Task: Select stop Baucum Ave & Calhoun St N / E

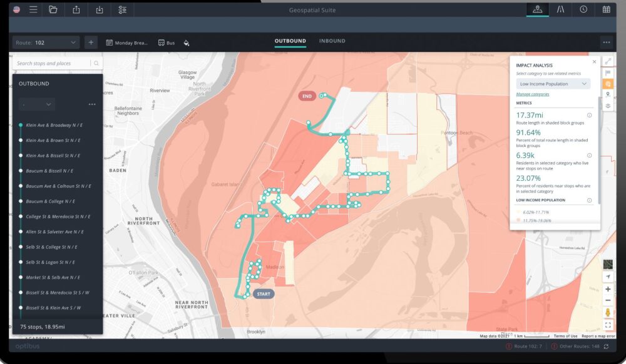Action: coord(58,186)
